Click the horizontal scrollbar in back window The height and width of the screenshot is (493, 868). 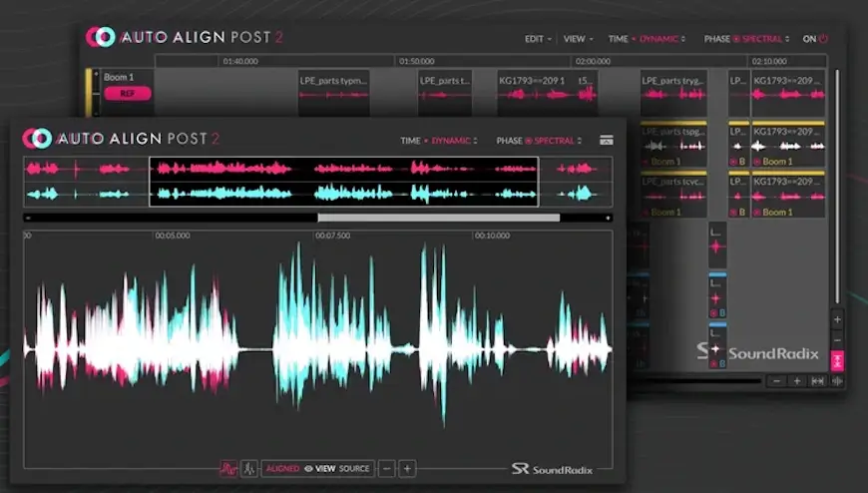click(695, 381)
